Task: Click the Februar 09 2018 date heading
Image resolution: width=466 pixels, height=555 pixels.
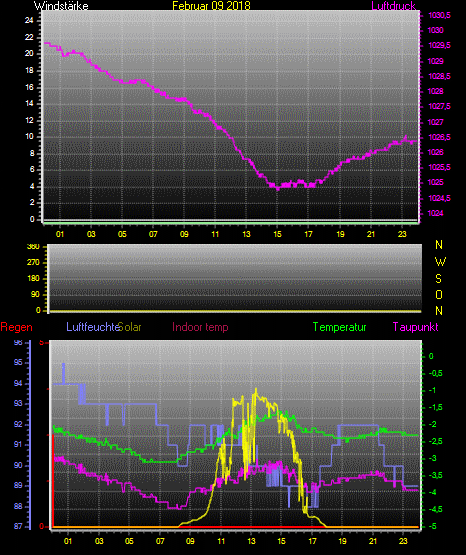Action: pyautogui.click(x=211, y=6)
